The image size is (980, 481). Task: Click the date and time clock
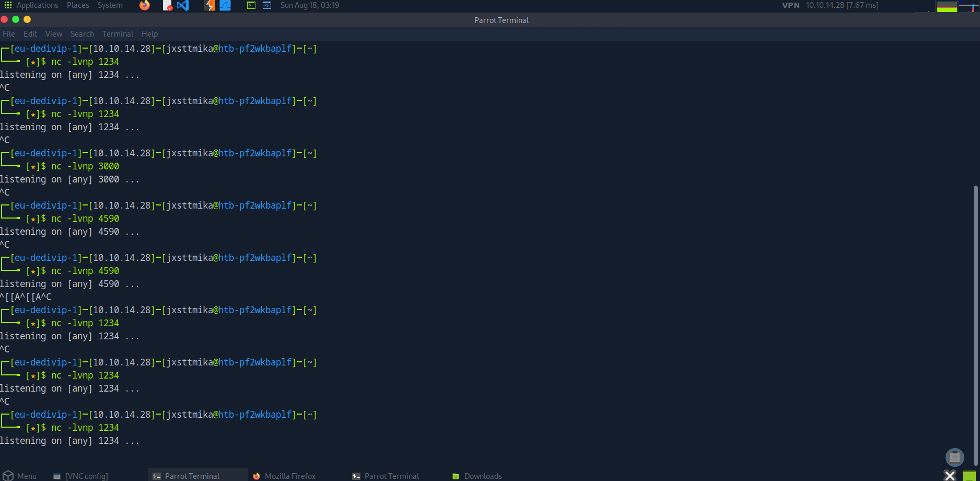[x=310, y=5]
